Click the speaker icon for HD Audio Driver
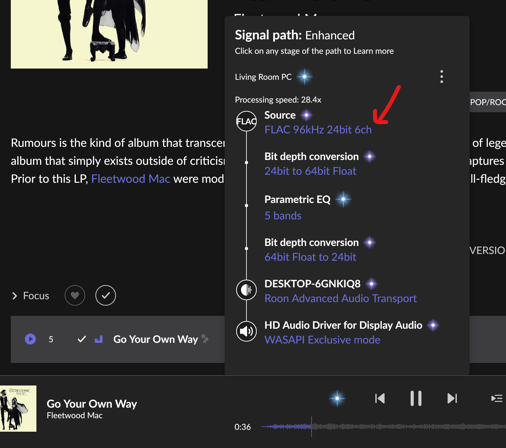The width and height of the screenshot is (506, 448). point(246,331)
